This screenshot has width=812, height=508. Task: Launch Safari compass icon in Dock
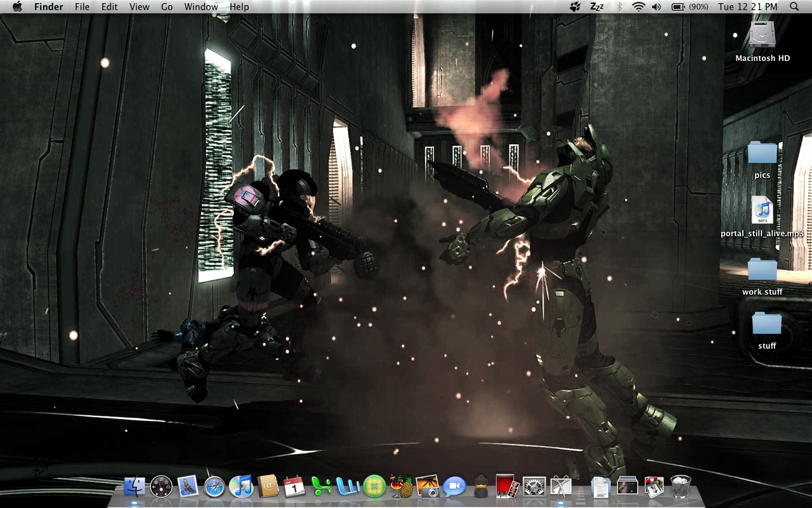click(x=214, y=487)
